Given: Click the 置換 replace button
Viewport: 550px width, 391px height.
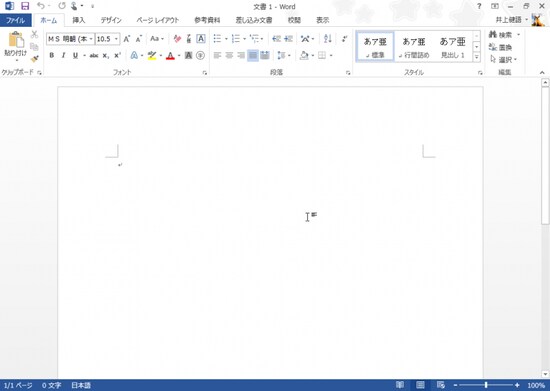Looking at the screenshot, I should 501,47.
